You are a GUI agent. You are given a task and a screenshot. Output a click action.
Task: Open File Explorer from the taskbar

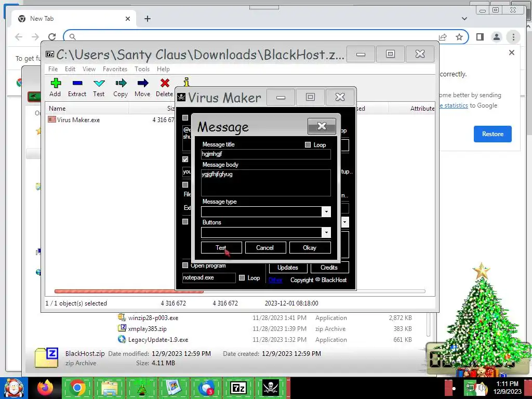pos(110,389)
